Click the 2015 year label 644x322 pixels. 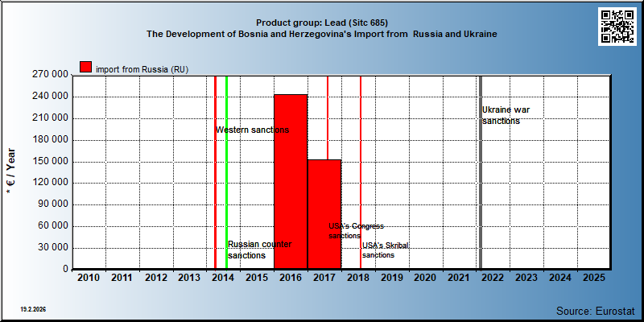pyautogui.click(x=257, y=278)
